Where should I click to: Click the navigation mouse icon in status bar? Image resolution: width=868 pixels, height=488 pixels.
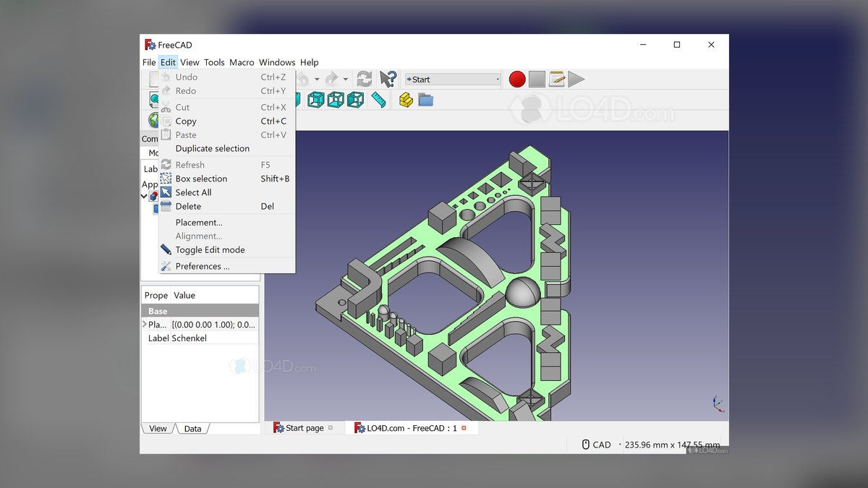pos(586,445)
